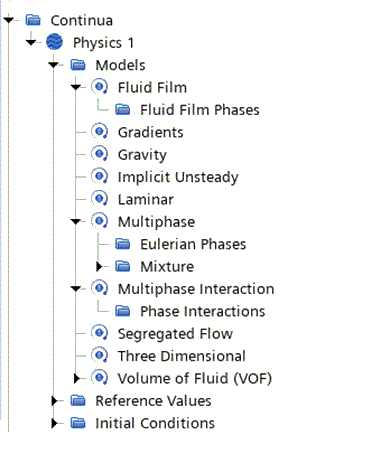Image resolution: width=392 pixels, height=449 pixels.
Task: Click the Laminar model icon
Action: click(99, 199)
